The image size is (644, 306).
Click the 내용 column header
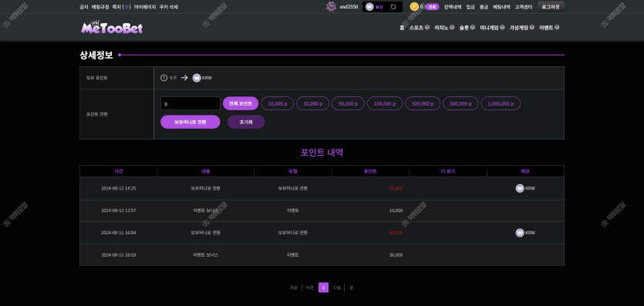[x=206, y=171]
